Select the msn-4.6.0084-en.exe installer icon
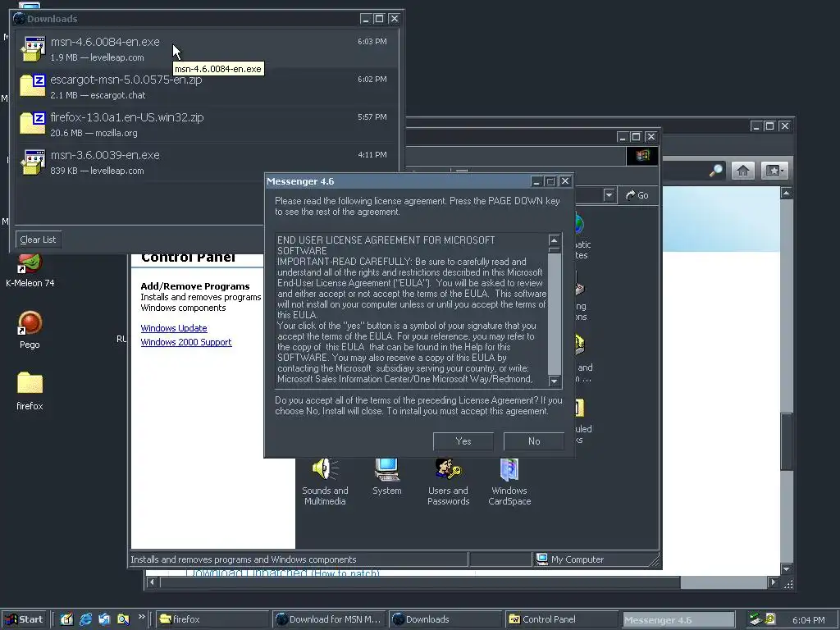This screenshot has width=840, height=630. pos(33,48)
